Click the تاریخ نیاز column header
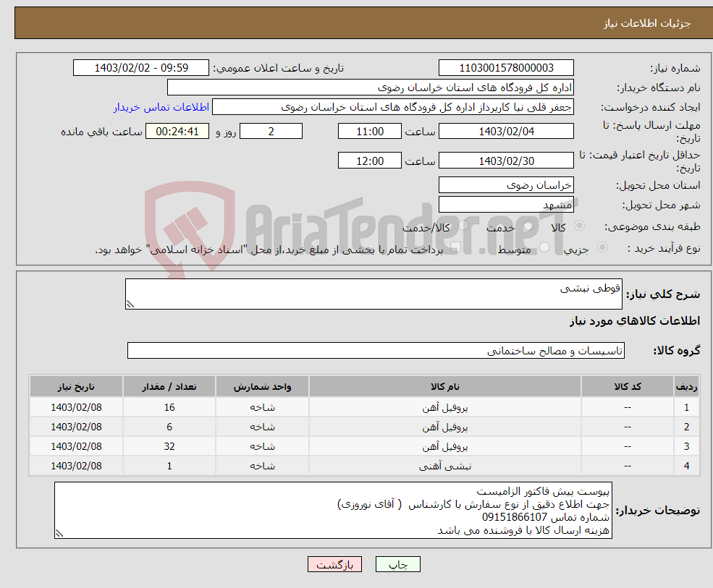 76,387
